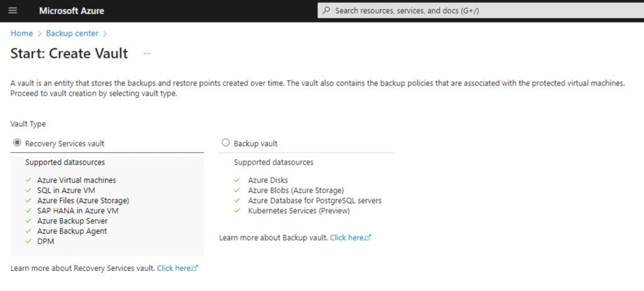Open Recovery Services vault Click here link
This screenshot has height=291, width=644.
tap(174, 268)
